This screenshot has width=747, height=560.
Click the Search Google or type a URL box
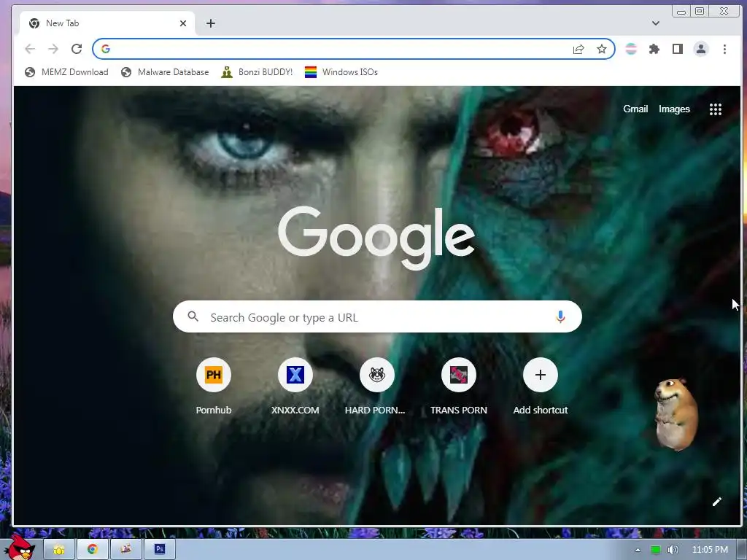tap(377, 316)
